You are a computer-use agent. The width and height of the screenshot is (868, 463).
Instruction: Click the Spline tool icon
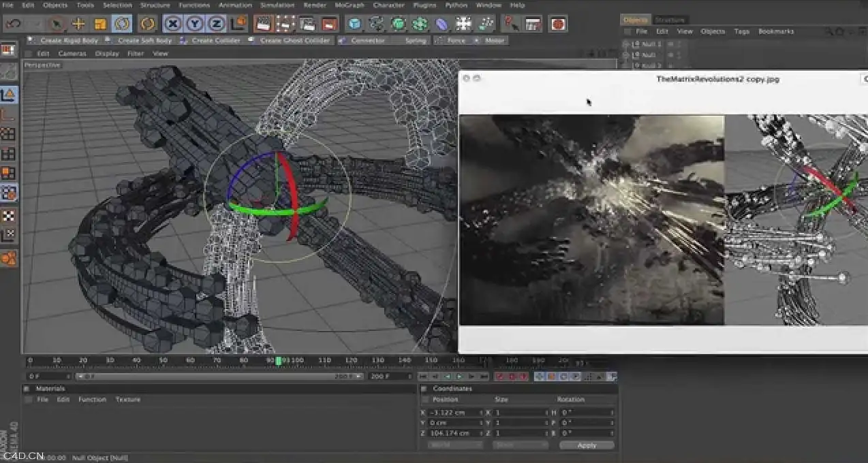tap(376, 24)
